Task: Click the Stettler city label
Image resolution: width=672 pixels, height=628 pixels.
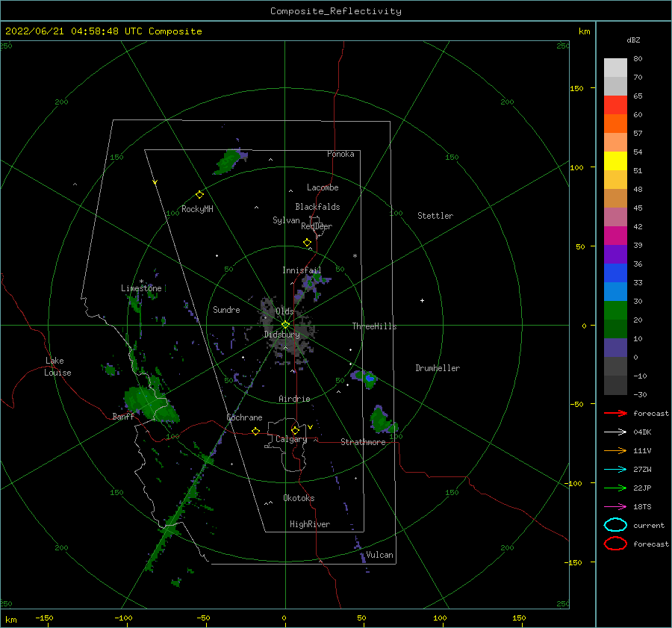Action: 435,216
